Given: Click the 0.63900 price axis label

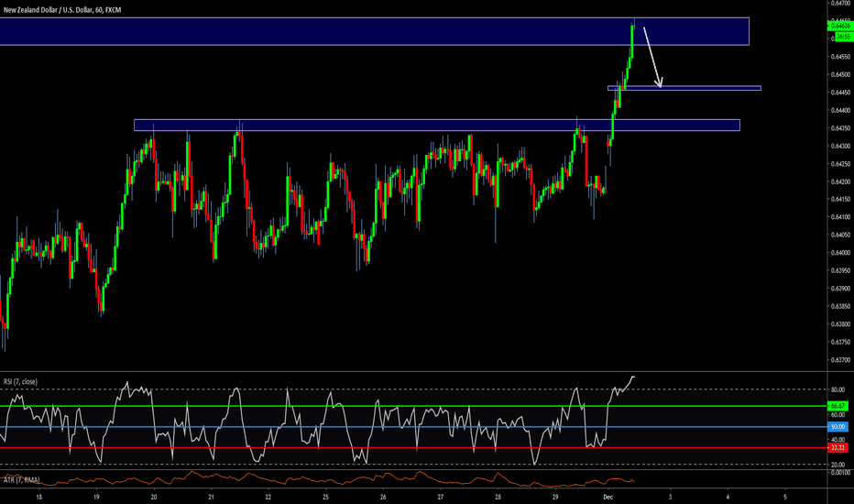Looking at the screenshot, I should point(841,289).
